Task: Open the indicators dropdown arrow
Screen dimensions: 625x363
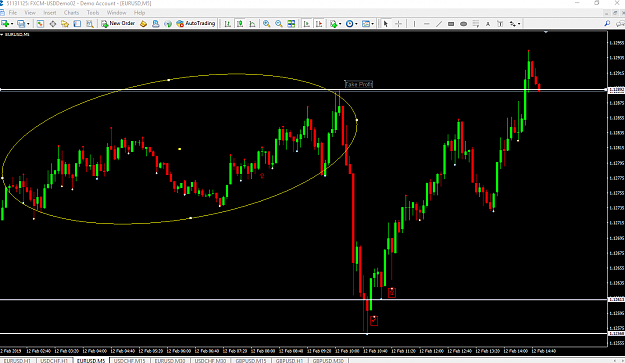Action: pos(340,24)
